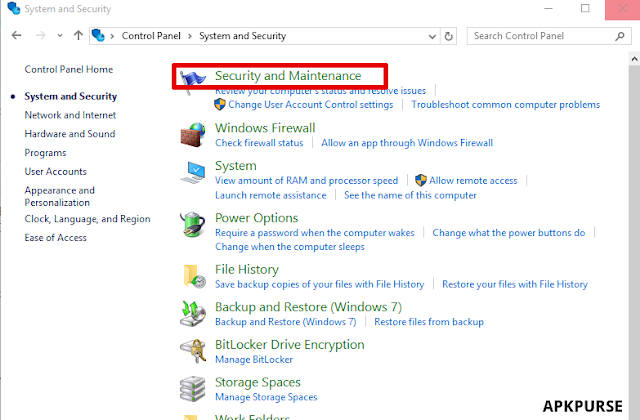Click the BitLocker Drive Encryption lock icon

(193, 351)
